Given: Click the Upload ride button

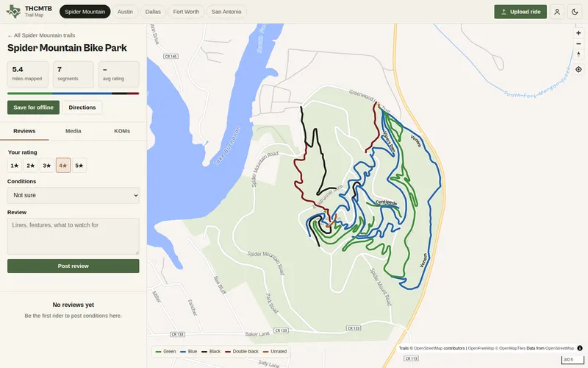Looking at the screenshot, I should click(x=520, y=12).
